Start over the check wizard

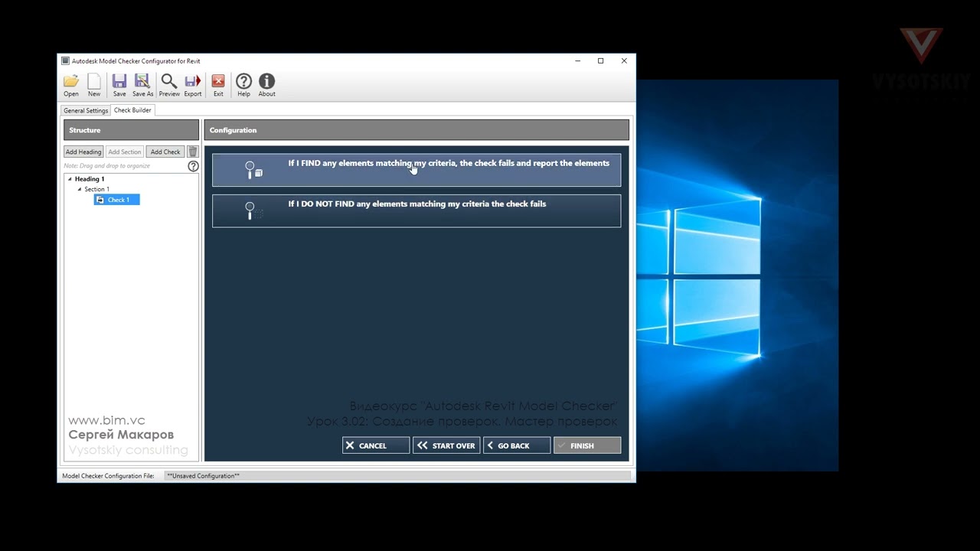(x=446, y=445)
